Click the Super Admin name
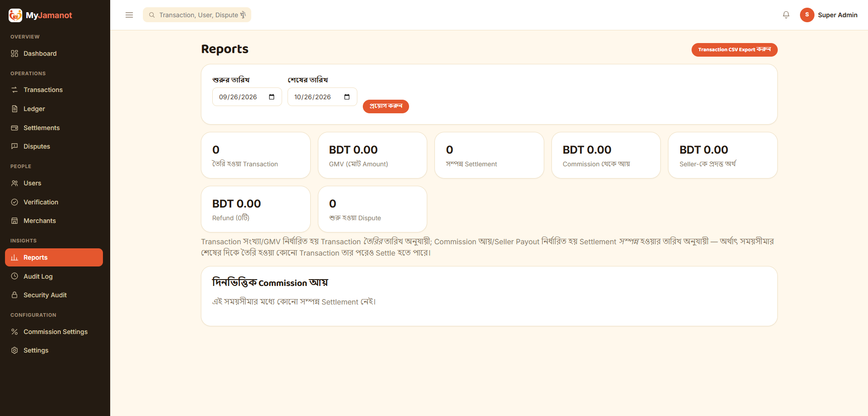This screenshot has height=416, width=868. click(838, 15)
